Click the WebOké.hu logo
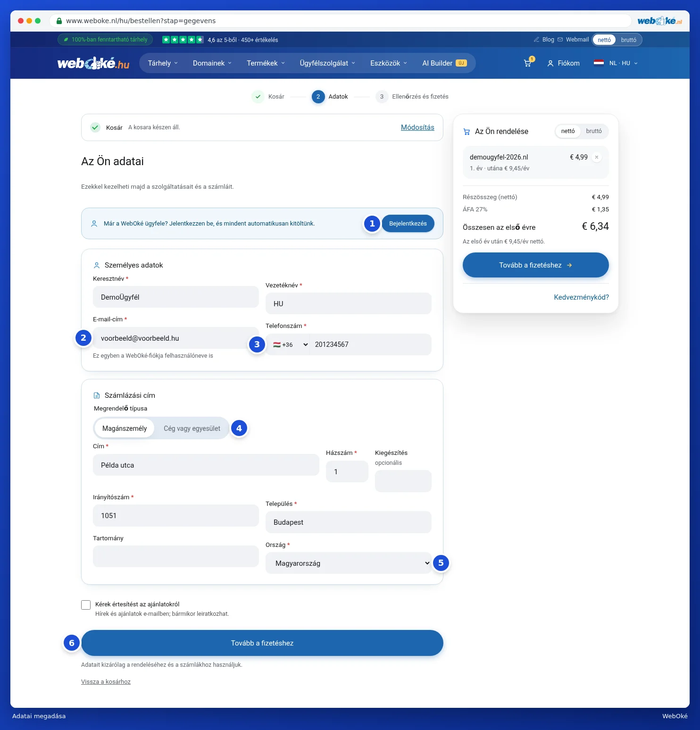 (93, 63)
